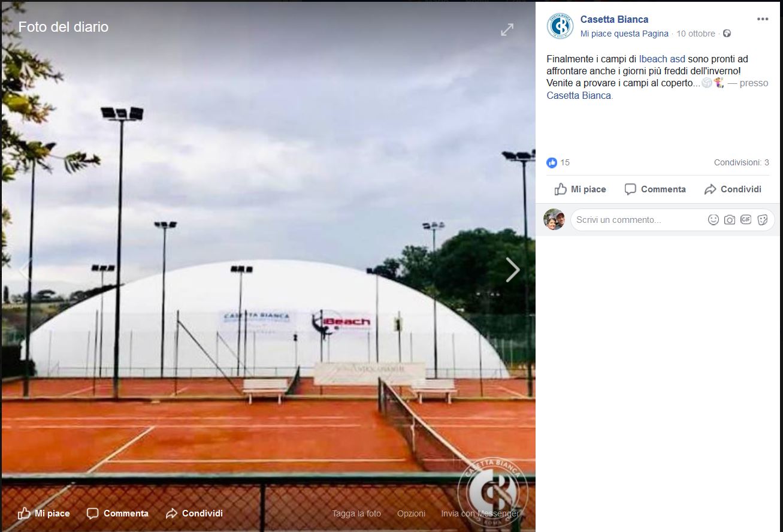Choose Invia con Messenger
This screenshot has width=783, height=532.
(480, 513)
